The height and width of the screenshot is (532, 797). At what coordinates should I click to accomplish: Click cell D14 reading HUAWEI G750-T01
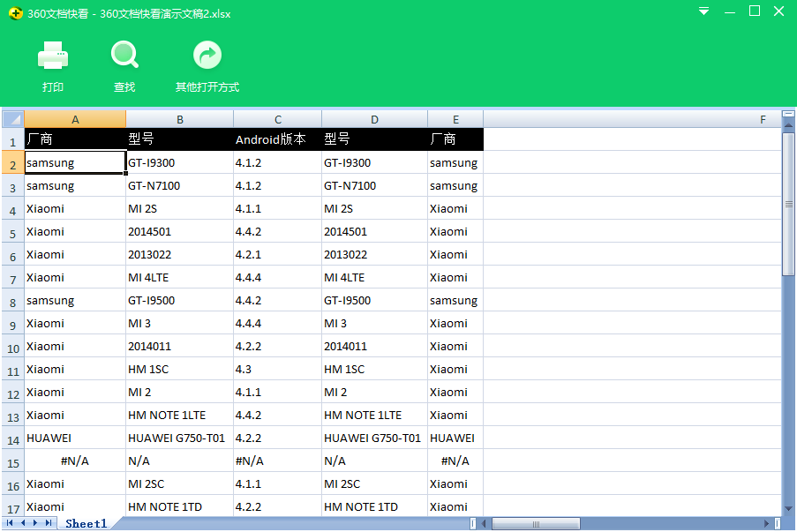point(374,438)
